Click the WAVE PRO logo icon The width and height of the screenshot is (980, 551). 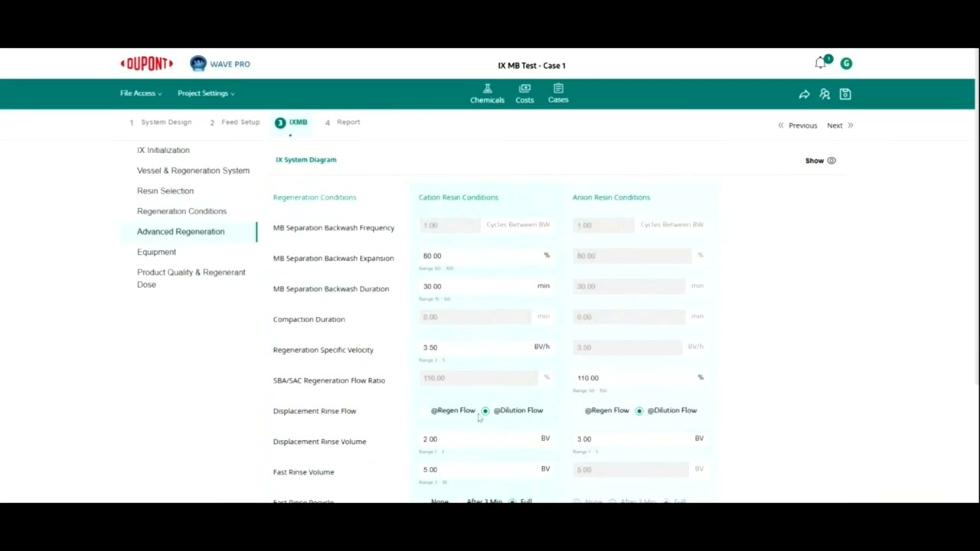198,64
